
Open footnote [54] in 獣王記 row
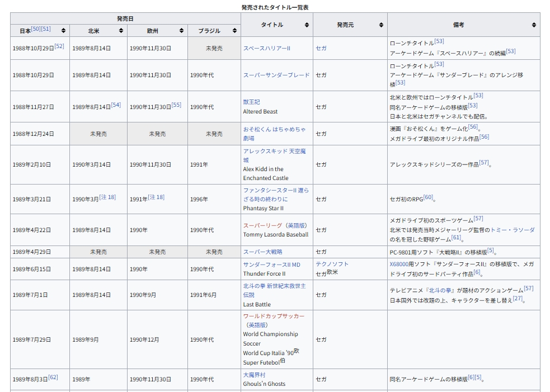pyautogui.click(x=116, y=105)
